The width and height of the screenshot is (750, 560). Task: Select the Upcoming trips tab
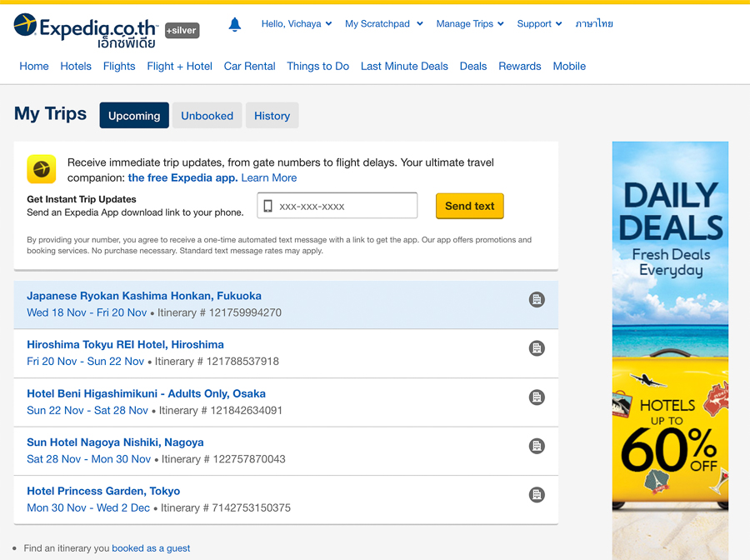click(x=134, y=115)
